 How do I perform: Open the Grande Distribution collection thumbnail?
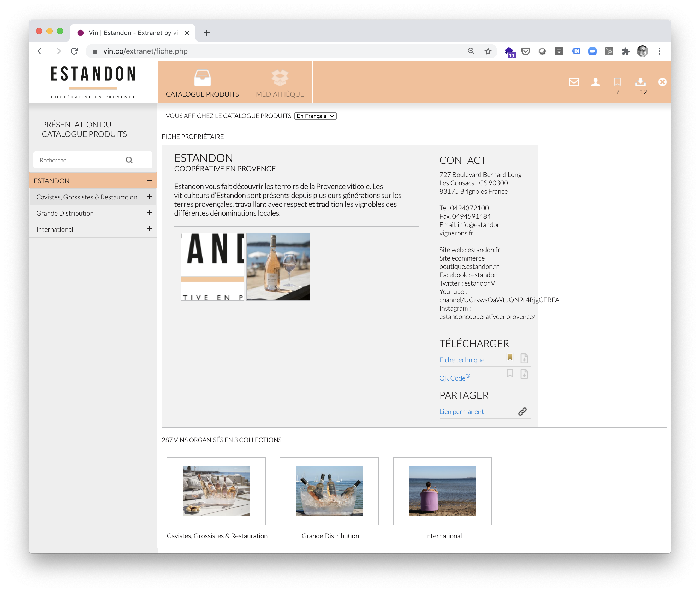pyautogui.click(x=329, y=491)
